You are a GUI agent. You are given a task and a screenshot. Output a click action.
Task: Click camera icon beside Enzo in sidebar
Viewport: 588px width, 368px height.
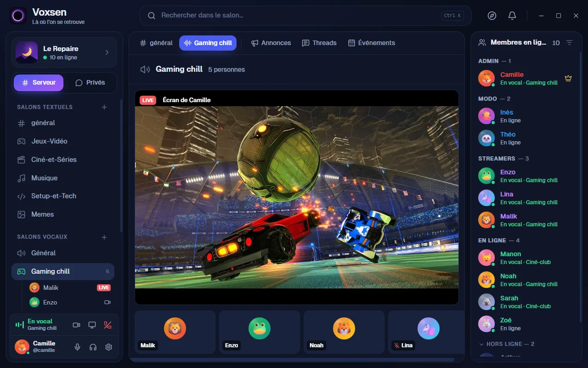(107, 302)
